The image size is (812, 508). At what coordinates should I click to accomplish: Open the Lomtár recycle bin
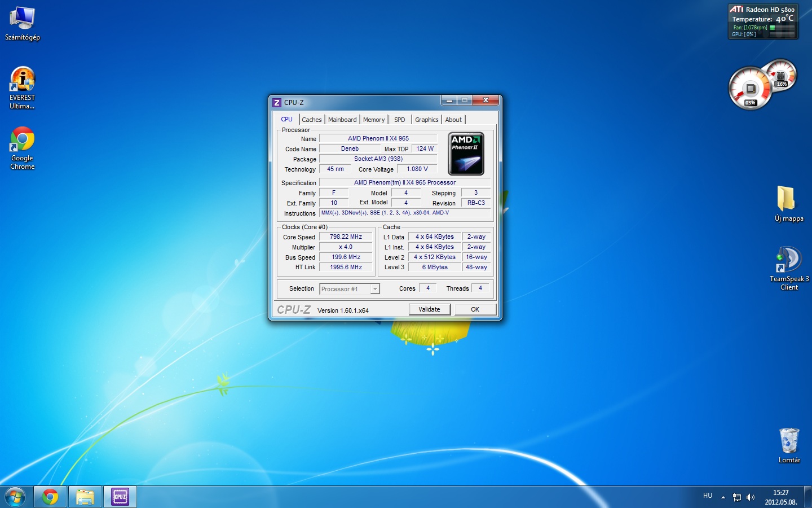click(x=789, y=441)
